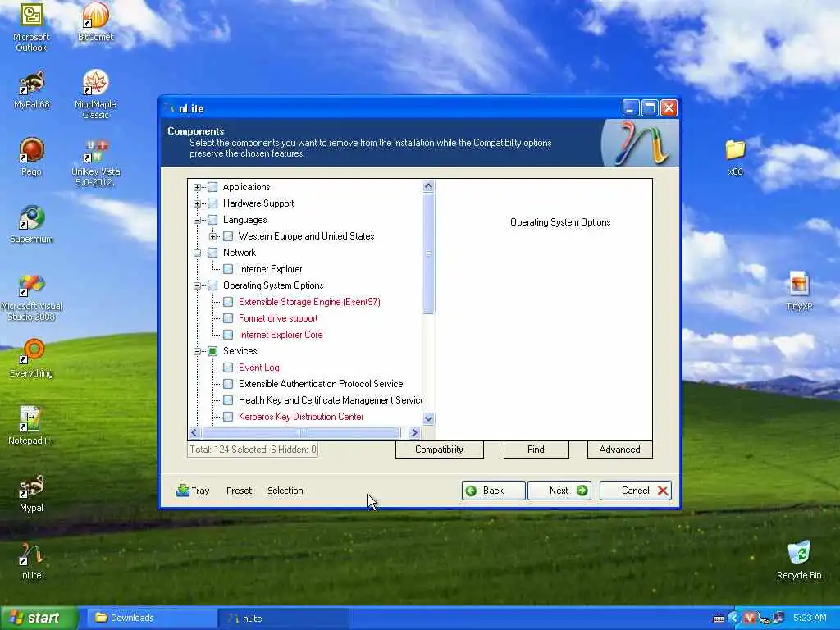
Task: Select Internet Explorer Core item
Action: [281, 335]
